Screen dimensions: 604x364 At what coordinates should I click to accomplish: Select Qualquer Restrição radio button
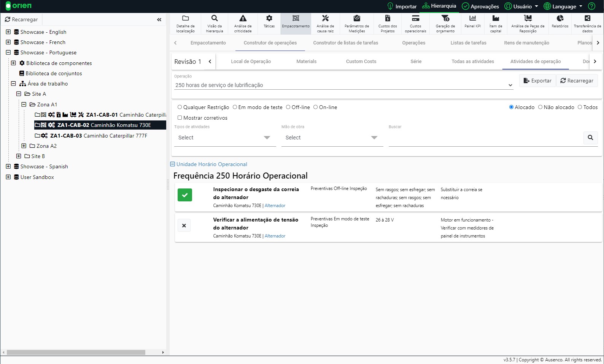pos(180,107)
